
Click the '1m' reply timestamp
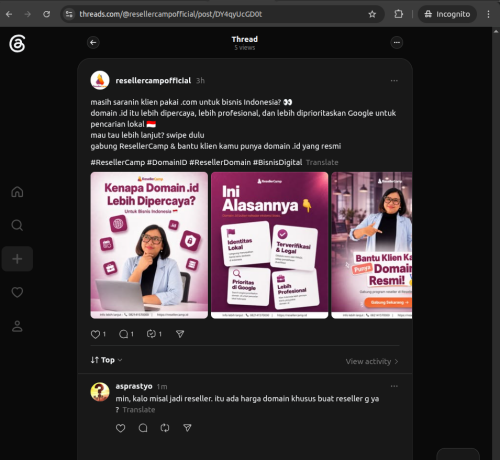(162, 387)
